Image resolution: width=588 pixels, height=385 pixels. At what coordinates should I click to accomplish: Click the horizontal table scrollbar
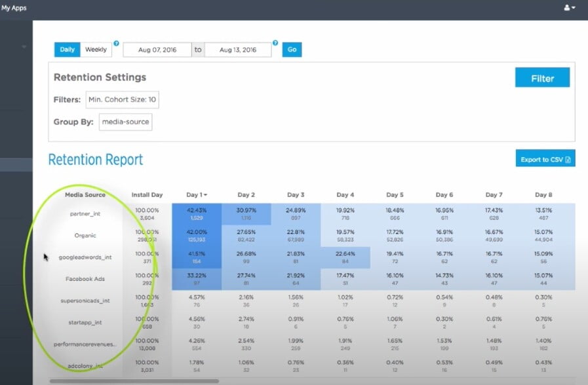tap(134, 381)
